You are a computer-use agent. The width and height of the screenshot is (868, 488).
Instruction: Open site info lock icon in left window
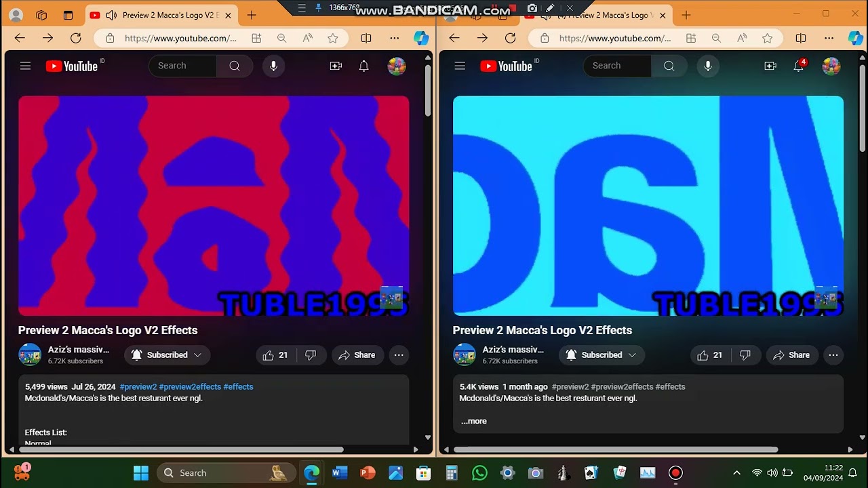click(110, 39)
